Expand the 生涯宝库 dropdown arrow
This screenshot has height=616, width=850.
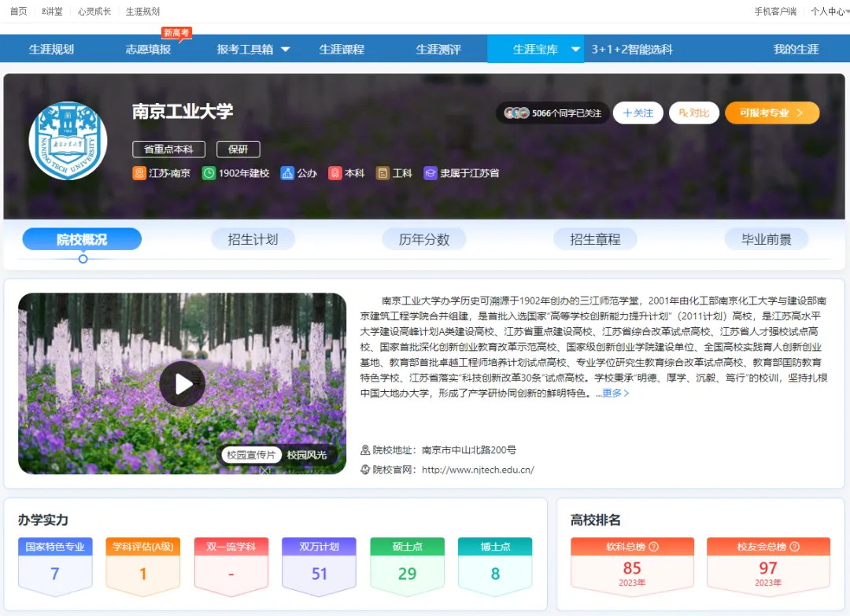575,50
